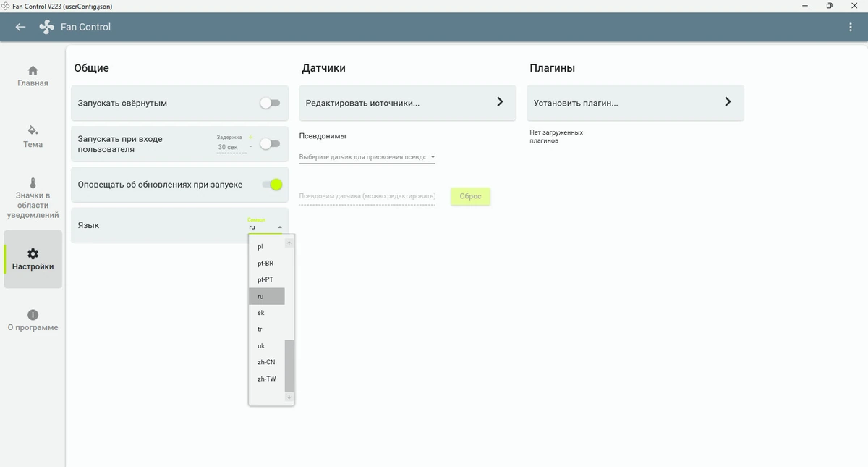The width and height of the screenshot is (868, 467).
Task: Open the Тема theme section
Action: pyautogui.click(x=33, y=137)
